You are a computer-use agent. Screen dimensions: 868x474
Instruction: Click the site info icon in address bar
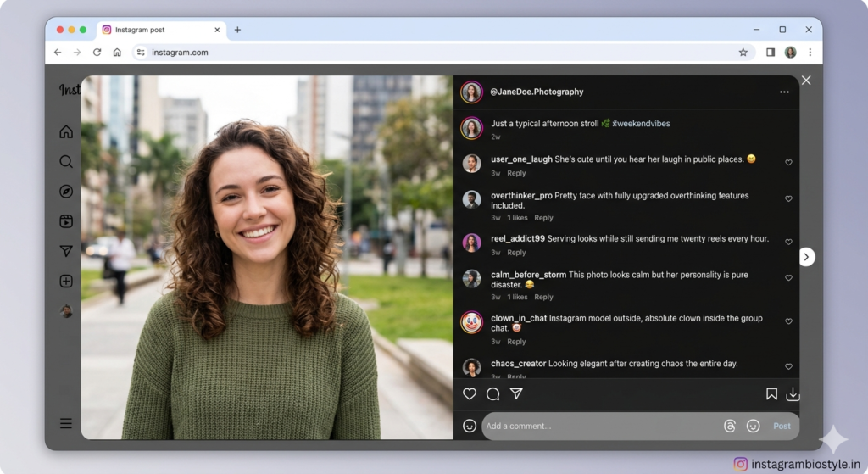coord(141,52)
